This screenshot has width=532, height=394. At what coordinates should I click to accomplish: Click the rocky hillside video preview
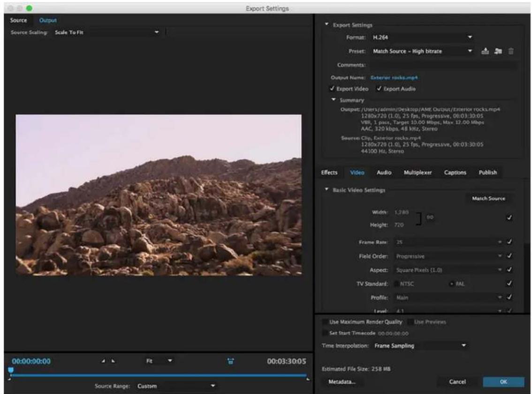(x=159, y=195)
